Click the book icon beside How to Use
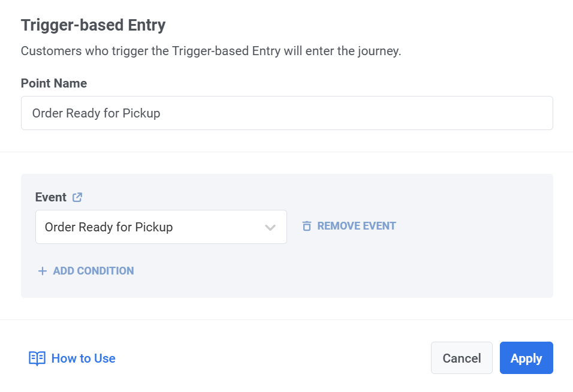The height and width of the screenshot is (392, 573). coord(37,358)
